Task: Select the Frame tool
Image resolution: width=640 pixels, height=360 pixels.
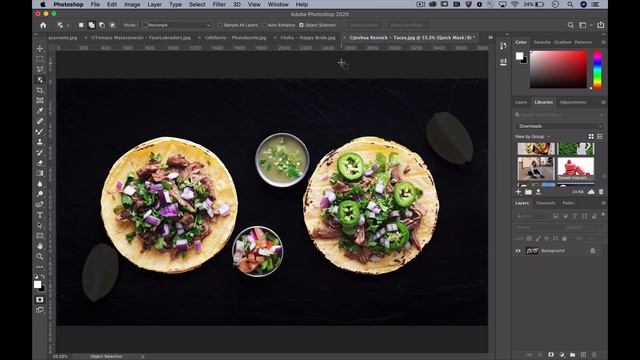Action: (x=40, y=100)
